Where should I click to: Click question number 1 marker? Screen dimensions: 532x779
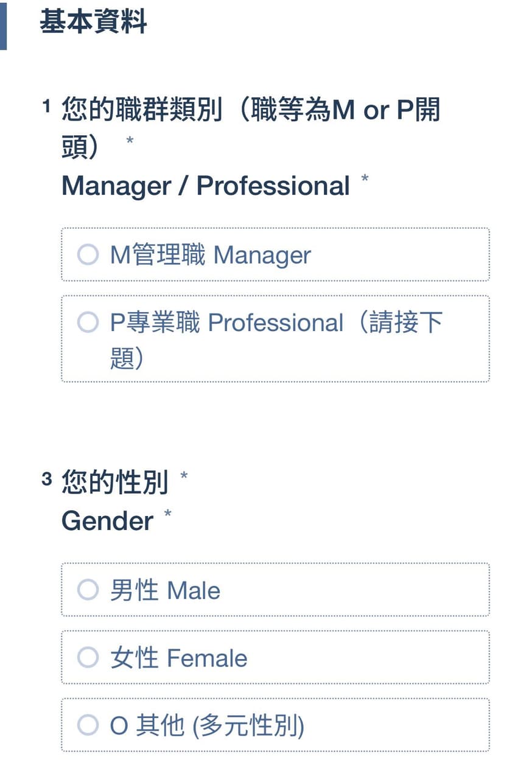[46, 107]
